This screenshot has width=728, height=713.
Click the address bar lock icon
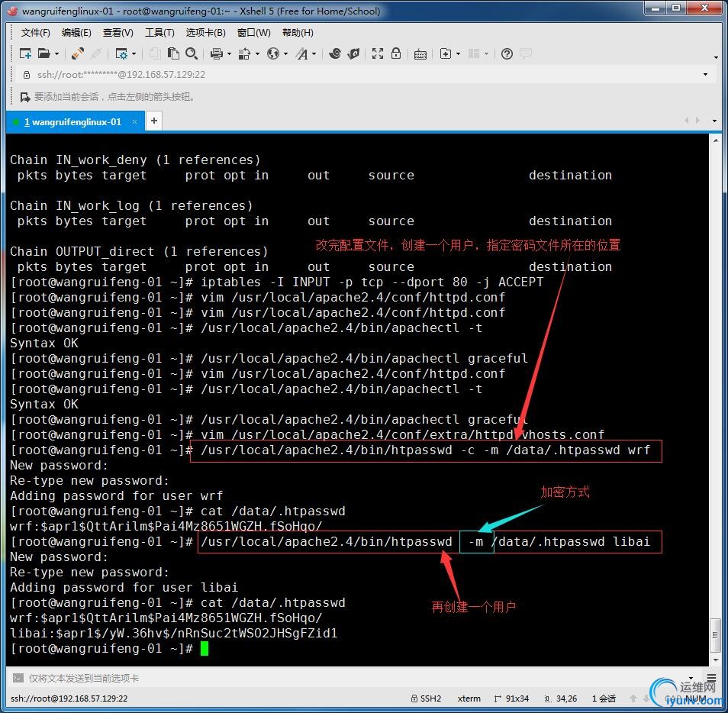(27, 75)
